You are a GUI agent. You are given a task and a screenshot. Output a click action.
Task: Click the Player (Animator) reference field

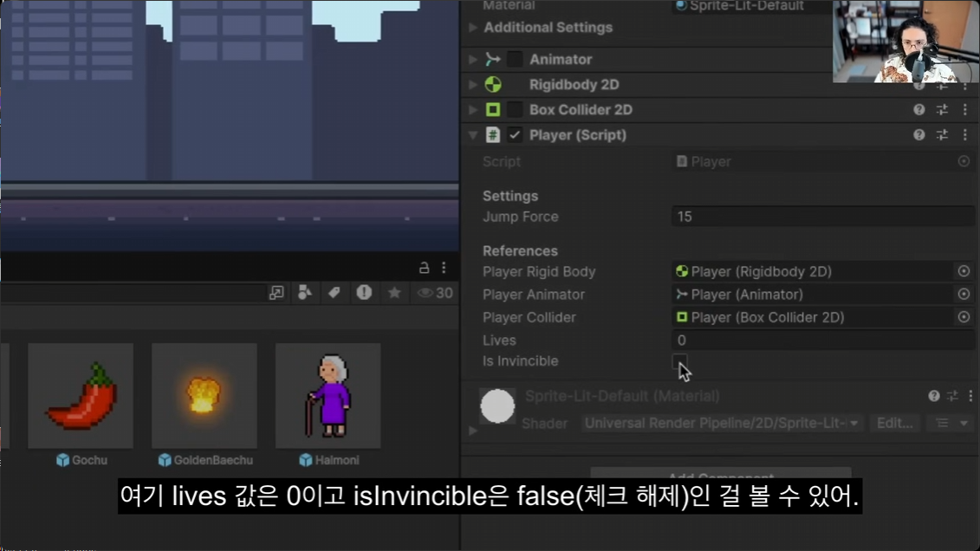(x=813, y=295)
